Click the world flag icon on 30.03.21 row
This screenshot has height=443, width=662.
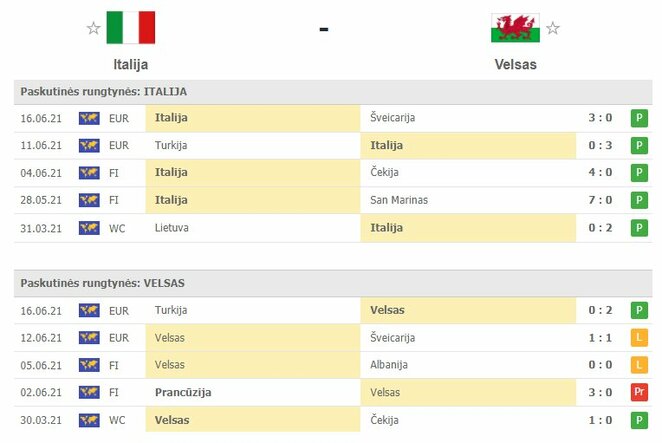tap(89, 420)
